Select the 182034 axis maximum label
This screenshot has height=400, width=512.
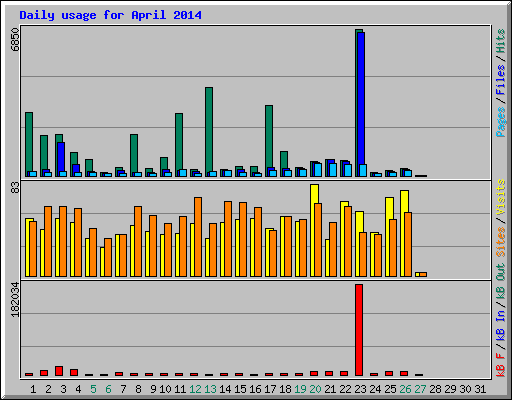(x=15, y=299)
